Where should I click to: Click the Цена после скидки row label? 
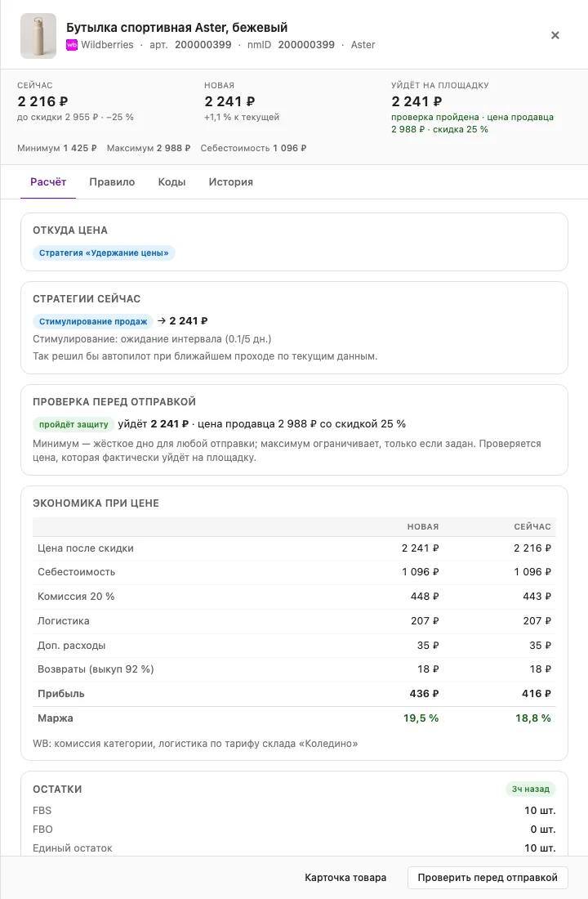(86, 548)
